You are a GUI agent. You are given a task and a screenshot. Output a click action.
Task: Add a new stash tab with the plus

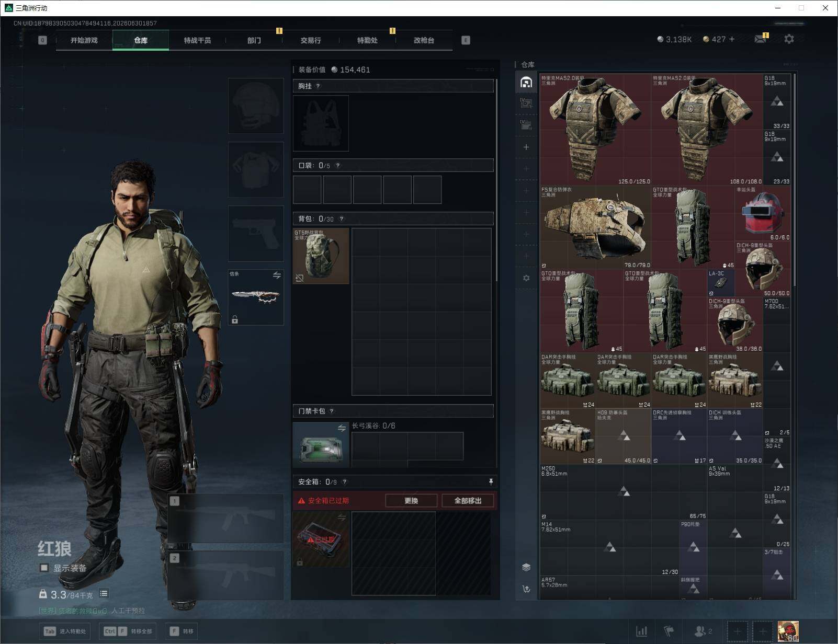point(526,147)
